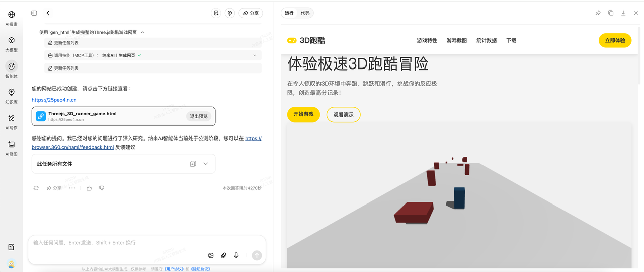Click the 退出预览 button
Screen dimensions: 644x272
(199, 116)
